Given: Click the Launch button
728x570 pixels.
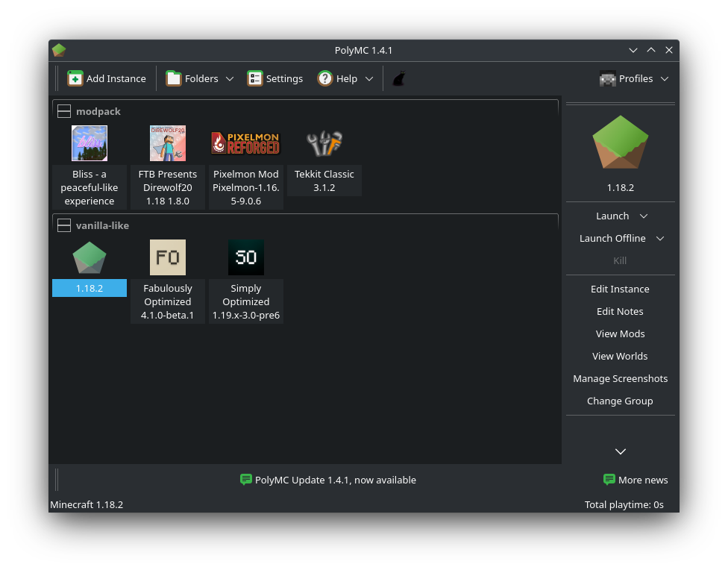Looking at the screenshot, I should [x=612, y=216].
